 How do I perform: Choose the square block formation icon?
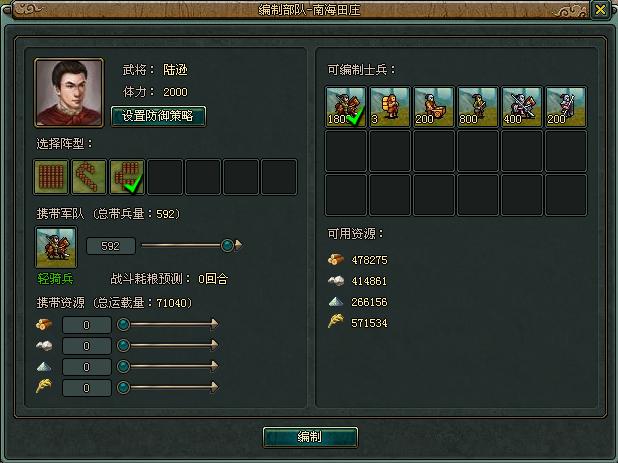tap(51, 177)
